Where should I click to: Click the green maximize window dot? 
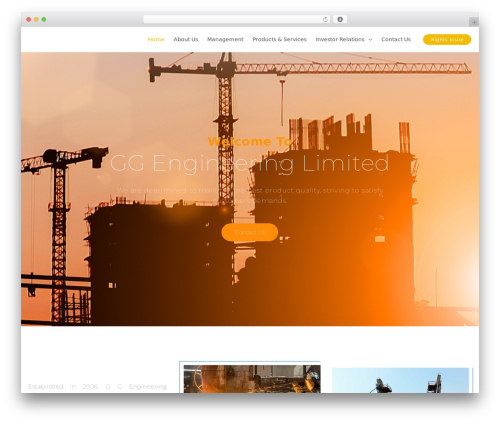click(x=44, y=19)
